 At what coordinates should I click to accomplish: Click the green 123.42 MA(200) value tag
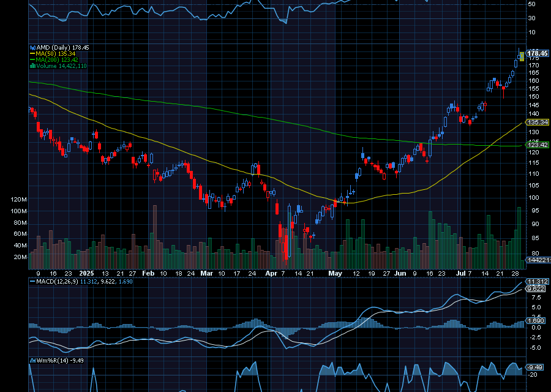click(x=538, y=145)
